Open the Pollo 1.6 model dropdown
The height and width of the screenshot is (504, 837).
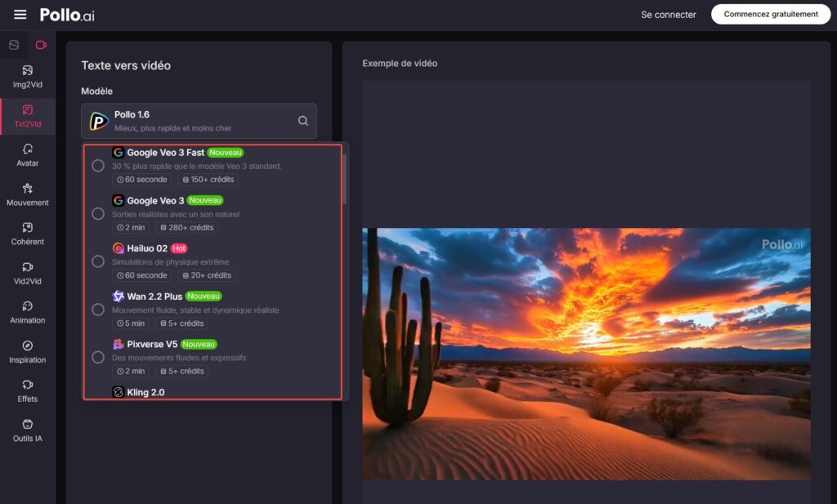pyautogui.click(x=199, y=120)
